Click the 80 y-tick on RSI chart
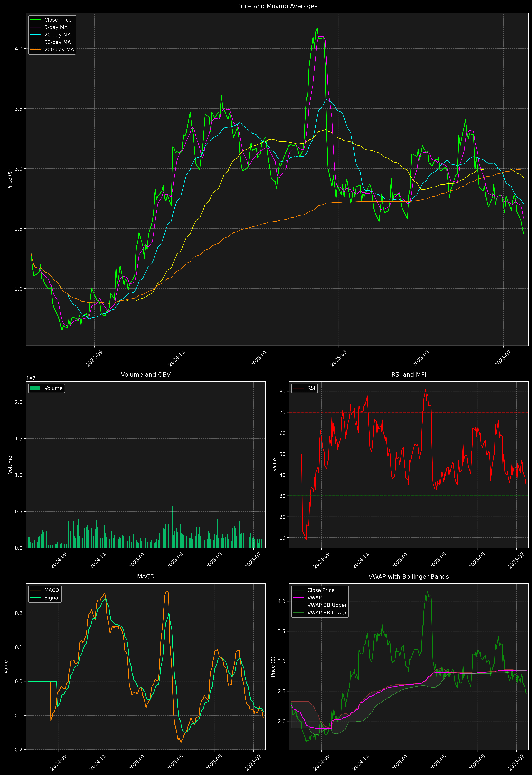532x775 pixels. click(283, 391)
